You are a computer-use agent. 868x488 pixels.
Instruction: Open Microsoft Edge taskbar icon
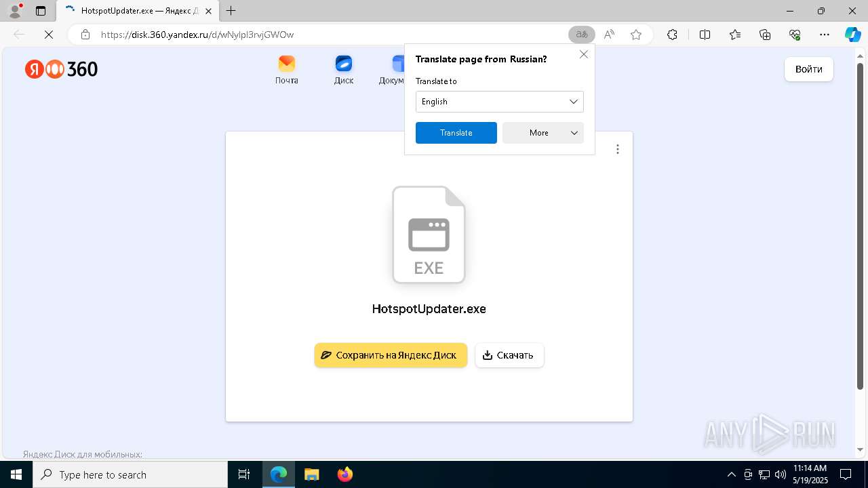[279, 474]
